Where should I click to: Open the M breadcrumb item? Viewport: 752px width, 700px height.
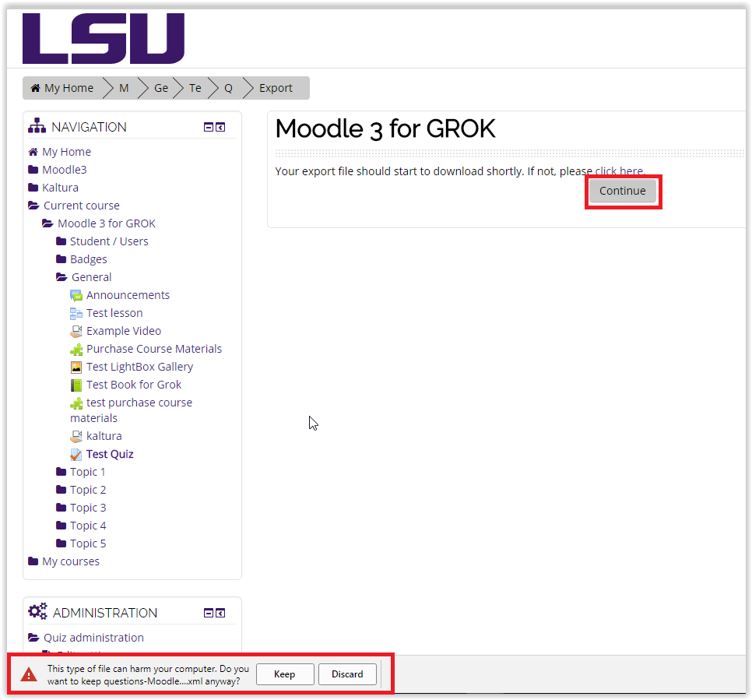coord(124,88)
